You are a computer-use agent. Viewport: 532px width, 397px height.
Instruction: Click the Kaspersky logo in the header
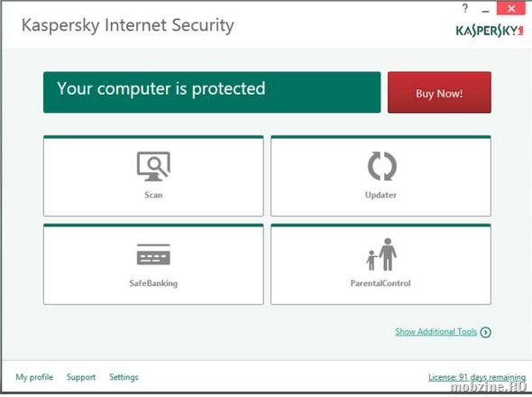[x=490, y=31]
